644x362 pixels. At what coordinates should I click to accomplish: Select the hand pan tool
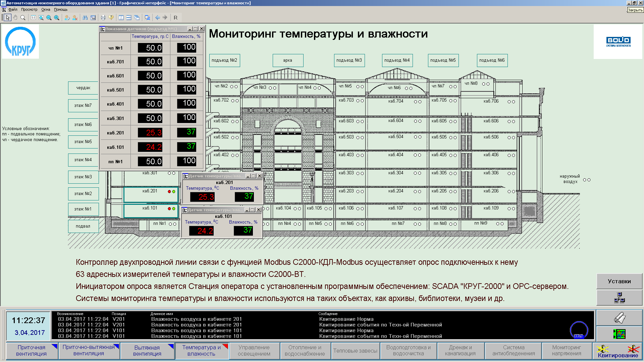coord(15,17)
